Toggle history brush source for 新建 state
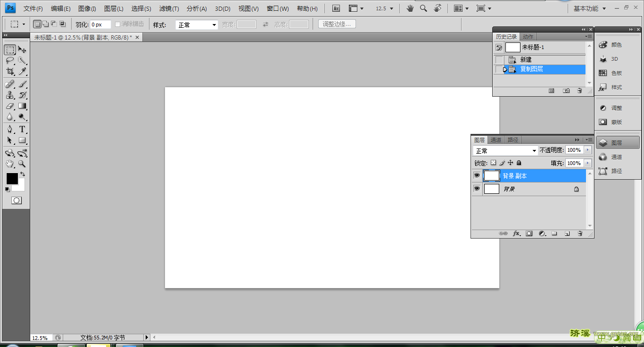This screenshot has height=347, width=644. click(499, 59)
